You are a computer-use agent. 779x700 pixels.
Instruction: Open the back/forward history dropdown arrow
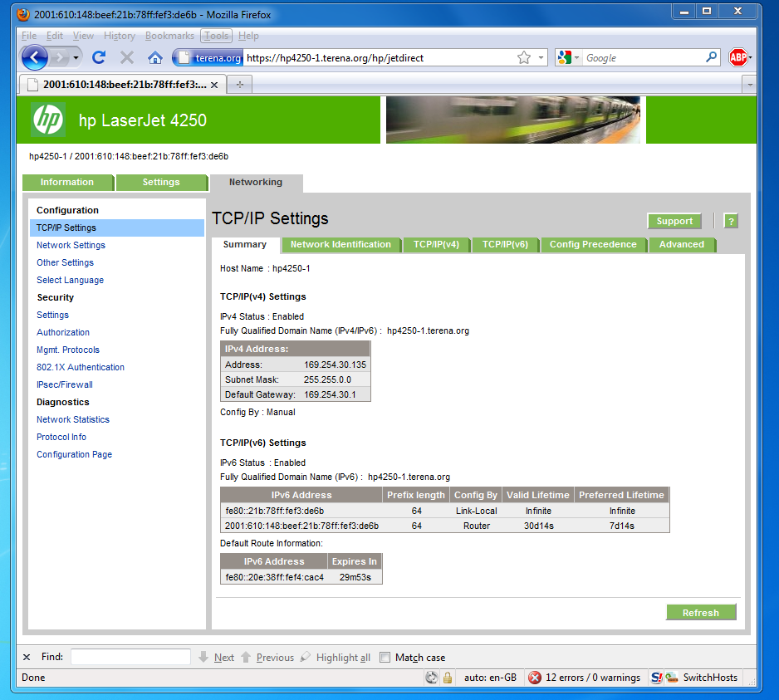tap(76, 57)
